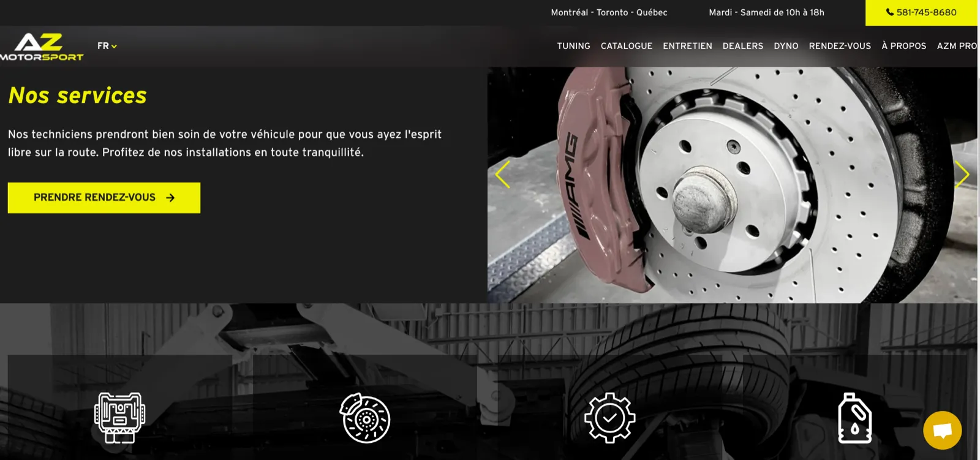Open the FR language dropdown
Screen dimensions: 980x460
[x=107, y=46]
